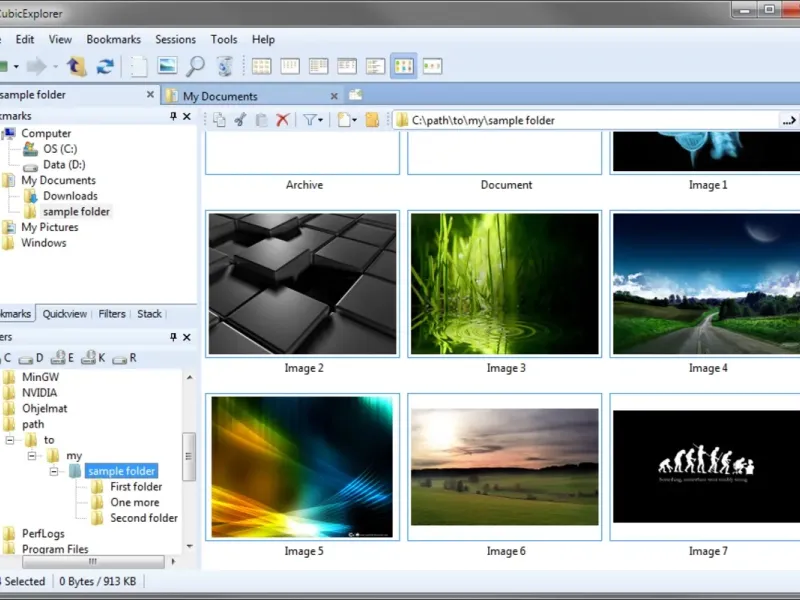Collapse the 'to' folder in the tree

[10, 440]
